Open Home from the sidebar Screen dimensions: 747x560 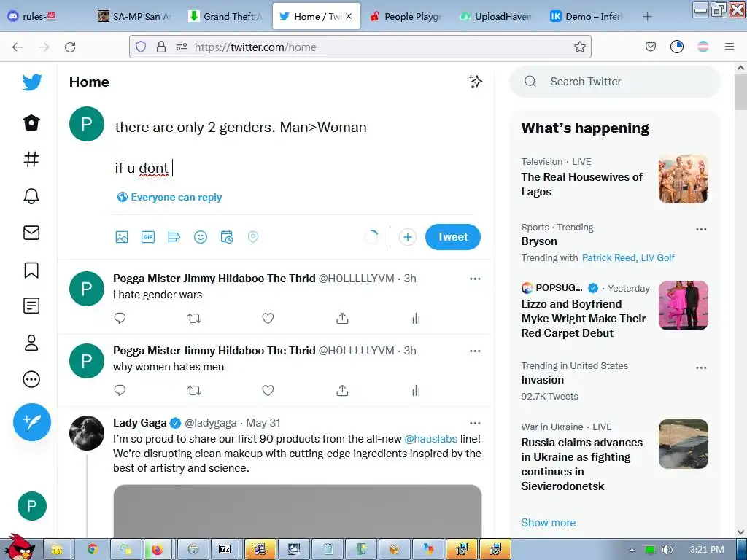[x=31, y=122]
